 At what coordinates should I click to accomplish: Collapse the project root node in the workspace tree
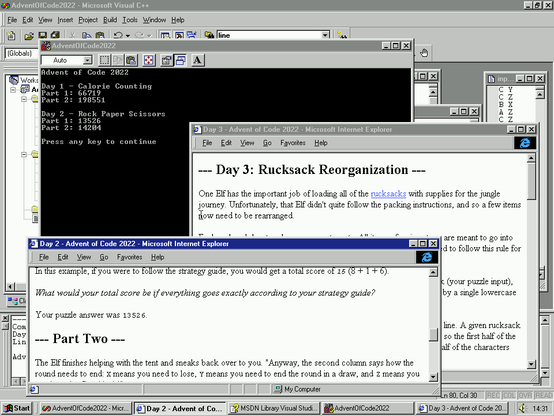point(13,90)
